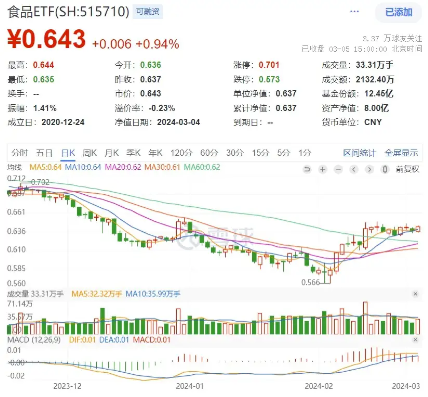Click the MA60:0.62 legend label
The width and height of the screenshot is (428, 397).
point(202,167)
